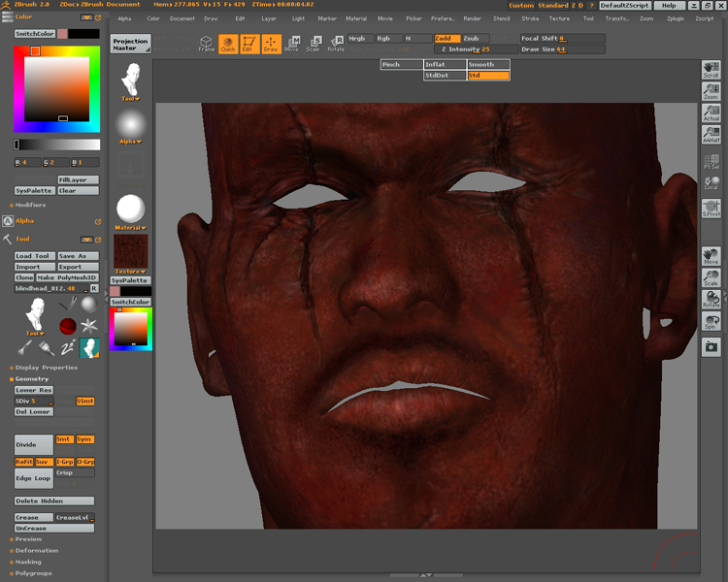Click the camera snapshot icon on right shelf

coord(711,346)
